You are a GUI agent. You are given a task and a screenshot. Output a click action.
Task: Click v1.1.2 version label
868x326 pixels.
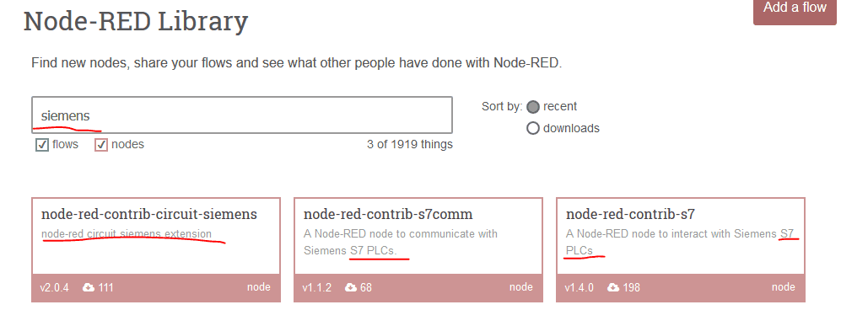tap(316, 287)
